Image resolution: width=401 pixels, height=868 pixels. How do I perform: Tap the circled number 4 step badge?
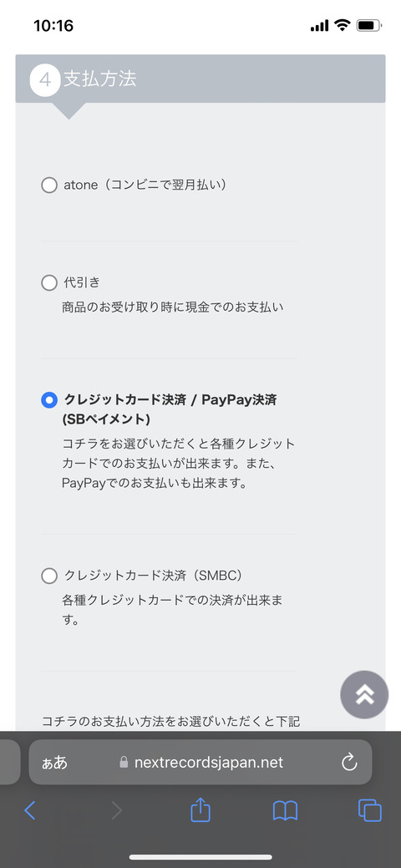(45, 80)
